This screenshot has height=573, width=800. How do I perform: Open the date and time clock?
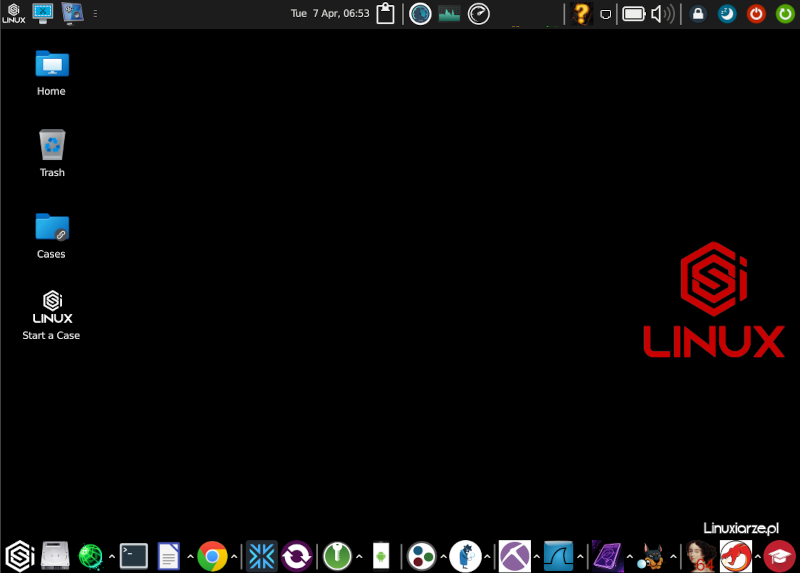pos(330,14)
